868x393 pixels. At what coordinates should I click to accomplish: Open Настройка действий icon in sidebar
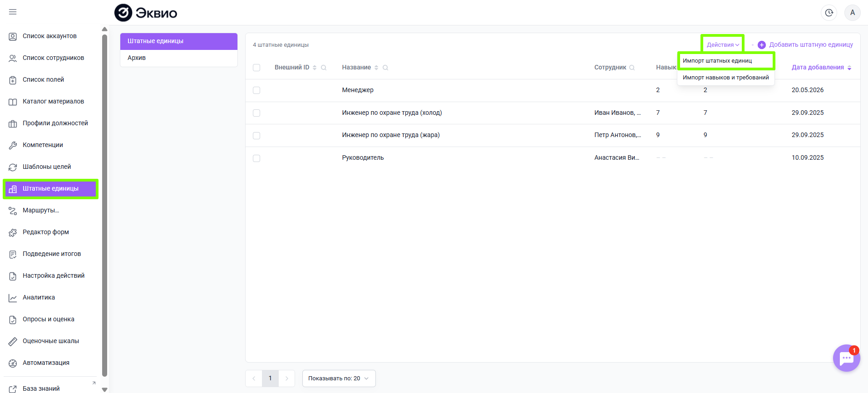(x=13, y=276)
